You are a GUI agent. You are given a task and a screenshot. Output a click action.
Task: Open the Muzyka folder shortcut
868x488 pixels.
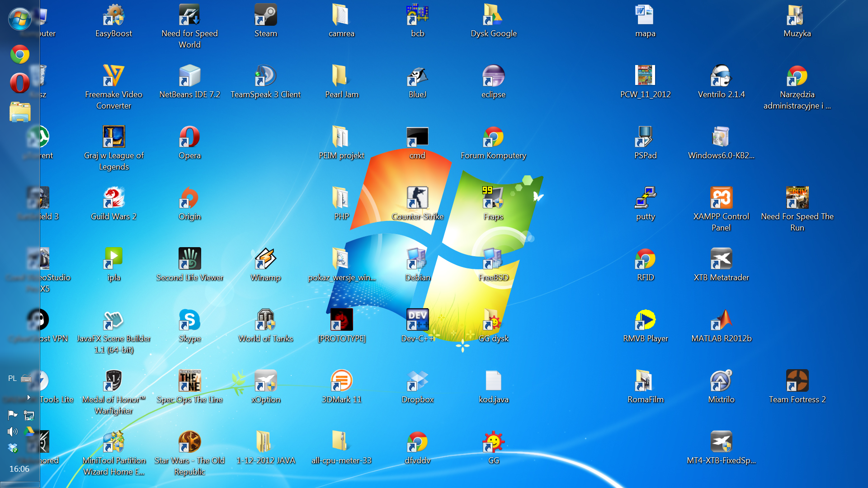click(797, 21)
